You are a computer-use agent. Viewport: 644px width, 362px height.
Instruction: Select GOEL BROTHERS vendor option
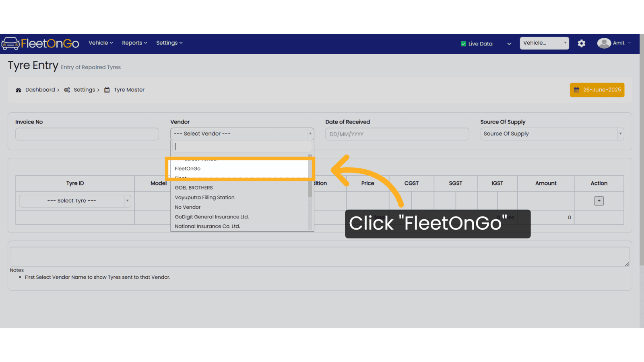coord(239,188)
